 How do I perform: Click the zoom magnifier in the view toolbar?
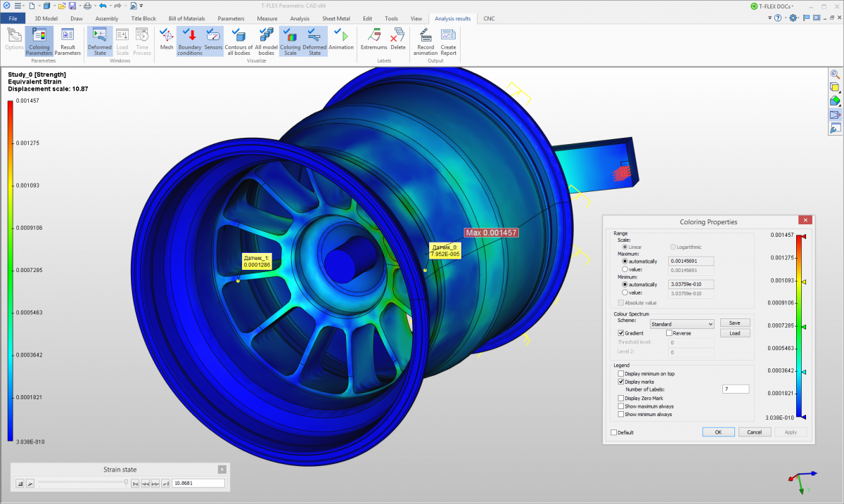click(835, 74)
